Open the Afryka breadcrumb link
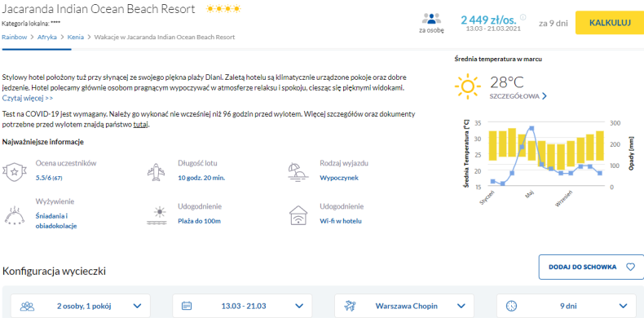The width and height of the screenshot is (644, 318). point(46,37)
